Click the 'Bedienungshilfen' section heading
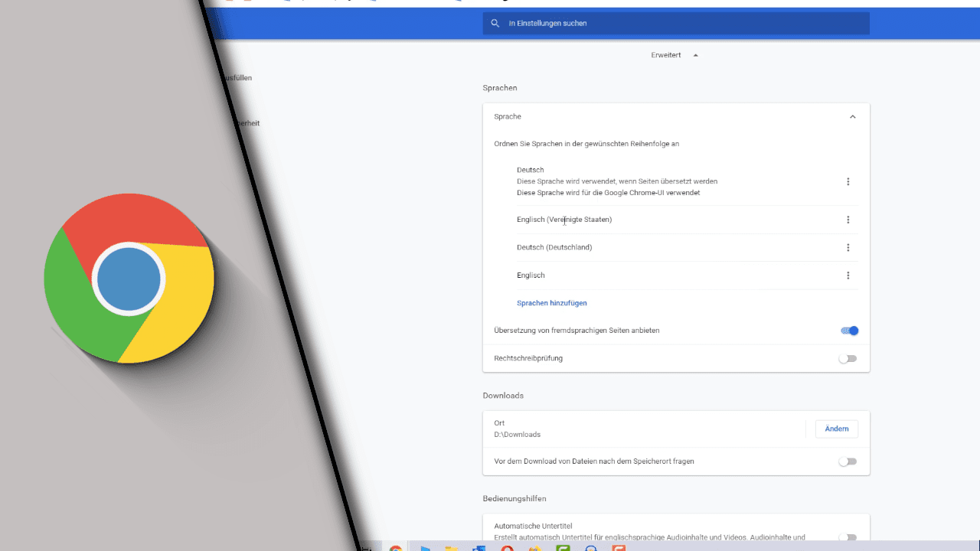Image resolution: width=980 pixels, height=551 pixels. point(514,499)
